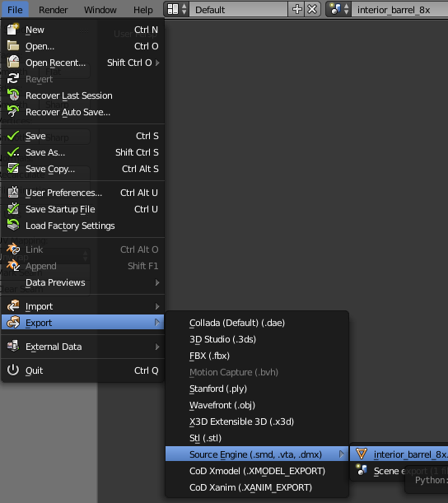Image resolution: width=448 pixels, height=503 pixels.
Task: Expand the Data Previews submenu arrow
Action: pos(157,282)
